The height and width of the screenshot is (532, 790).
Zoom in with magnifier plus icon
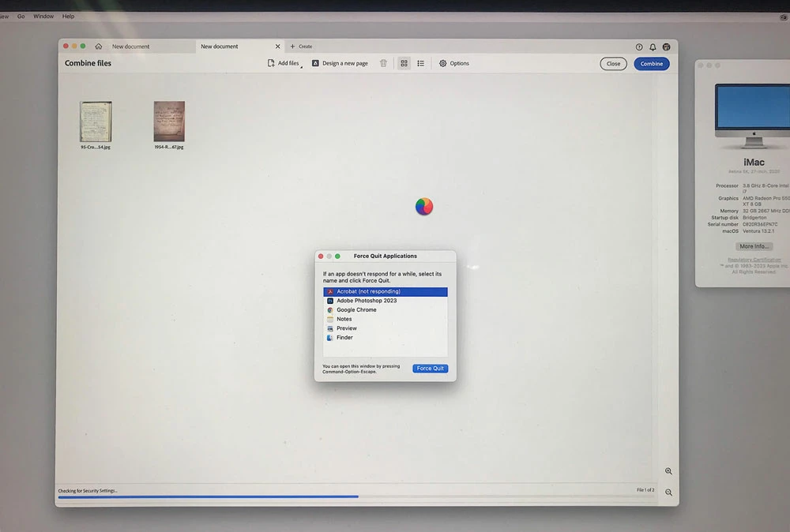click(668, 471)
